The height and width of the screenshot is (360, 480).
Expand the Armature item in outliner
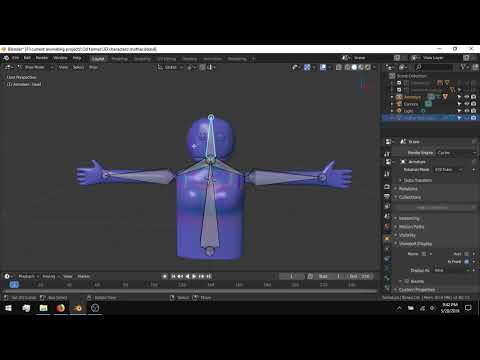392,97
